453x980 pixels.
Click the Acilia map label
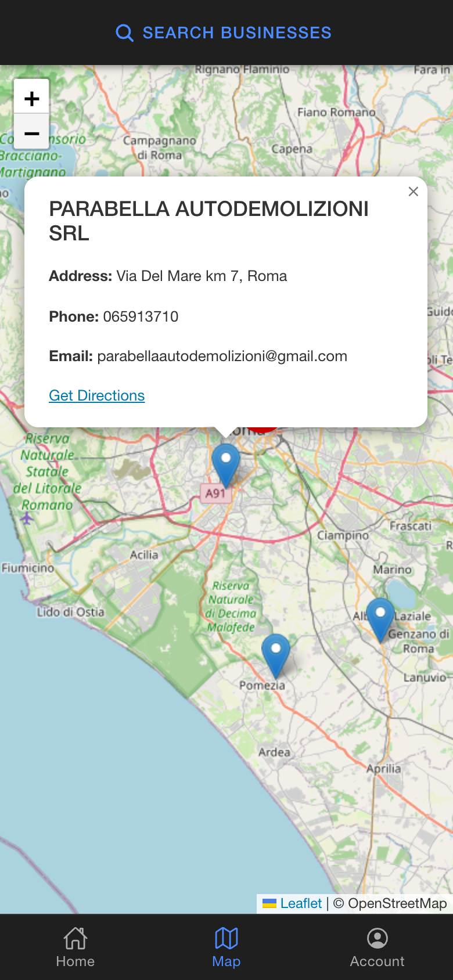(x=144, y=554)
